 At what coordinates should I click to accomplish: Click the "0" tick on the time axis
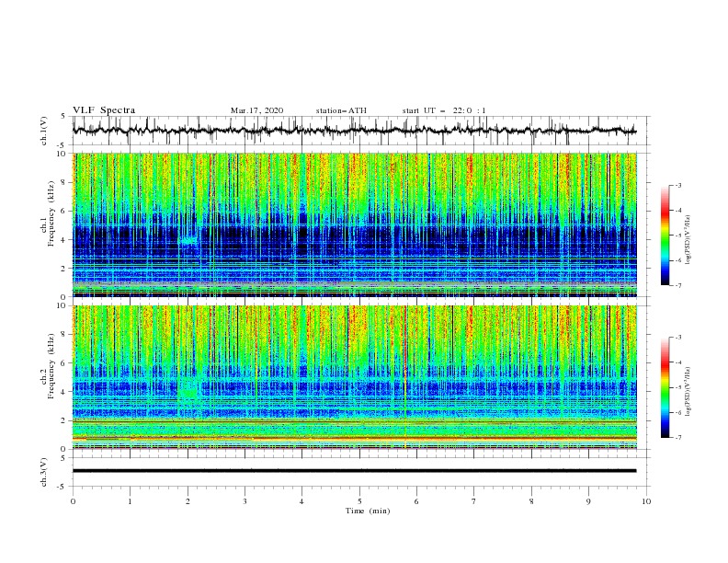73,501
